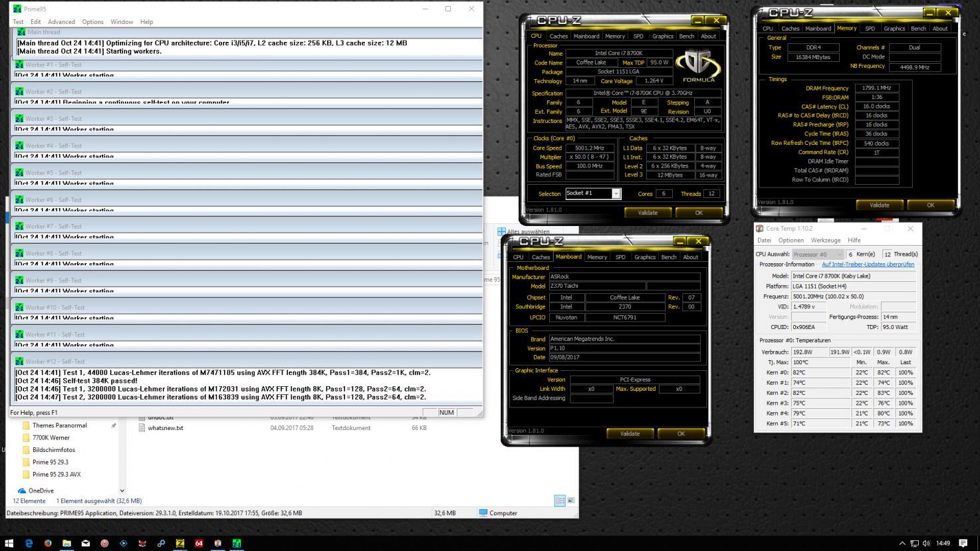Click the OneDrive cloud icon in Explorer

pos(22,491)
